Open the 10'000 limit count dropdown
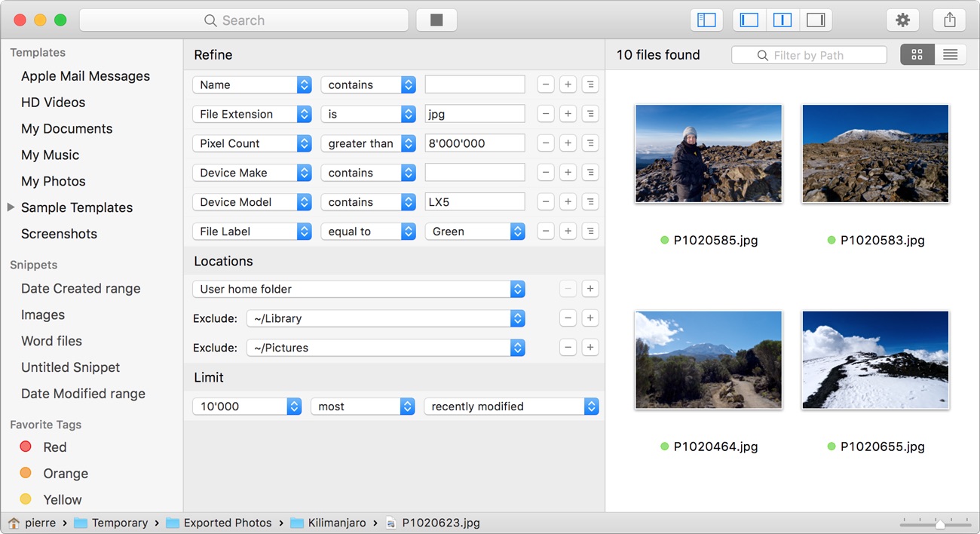The width and height of the screenshot is (980, 534). [x=247, y=407]
